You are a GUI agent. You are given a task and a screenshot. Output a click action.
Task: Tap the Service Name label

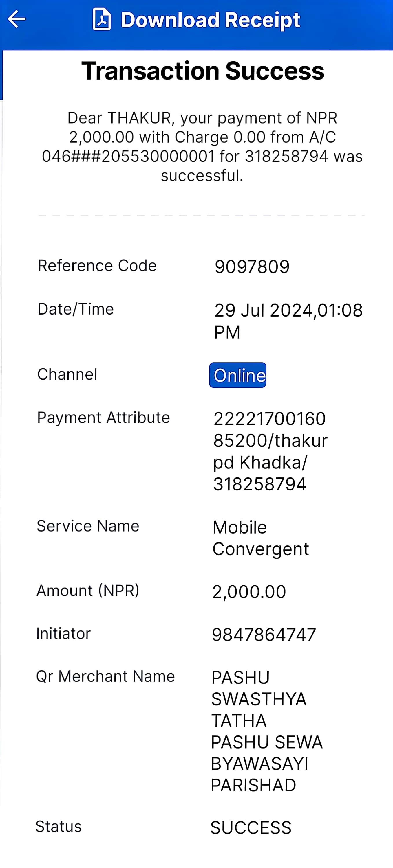pyautogui.click(x=88, y=526)
